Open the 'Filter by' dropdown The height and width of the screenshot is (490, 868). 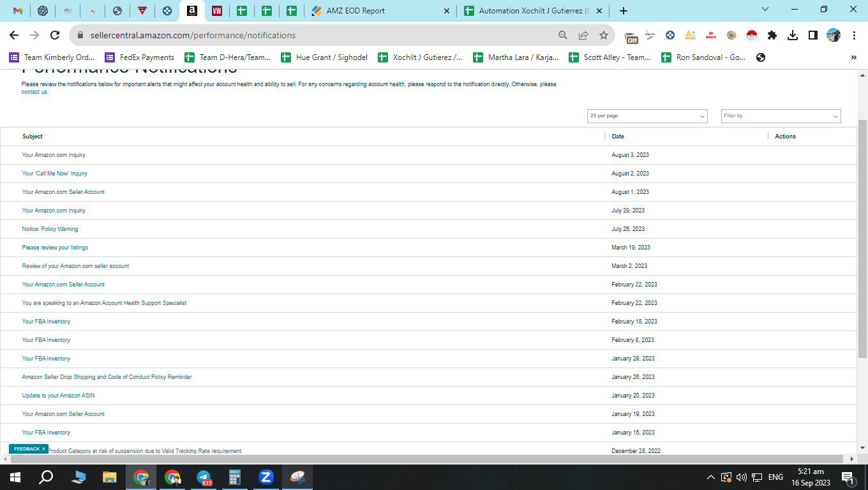(x=781, y=116)
